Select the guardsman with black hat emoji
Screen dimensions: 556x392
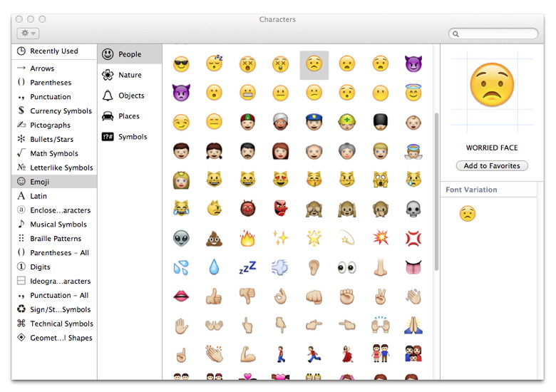pos(381,122)
